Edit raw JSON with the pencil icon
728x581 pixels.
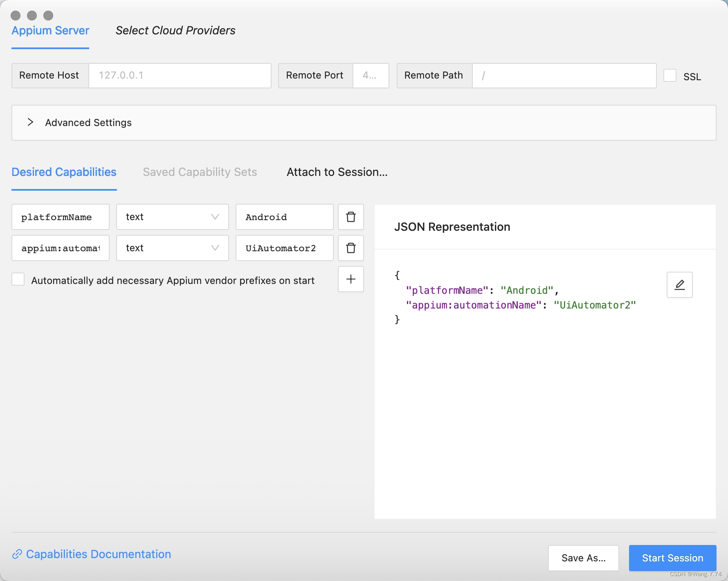click(680, 285)
